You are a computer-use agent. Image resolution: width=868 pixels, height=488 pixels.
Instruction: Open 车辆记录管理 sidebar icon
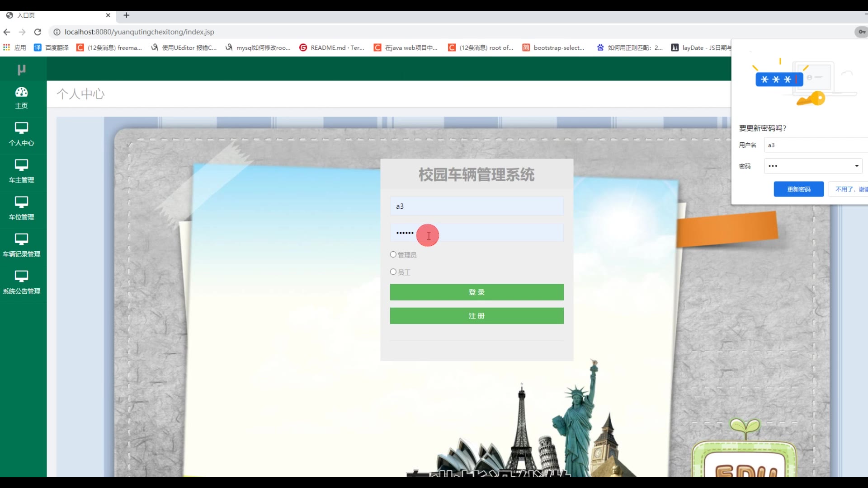(x=21, y=239)
